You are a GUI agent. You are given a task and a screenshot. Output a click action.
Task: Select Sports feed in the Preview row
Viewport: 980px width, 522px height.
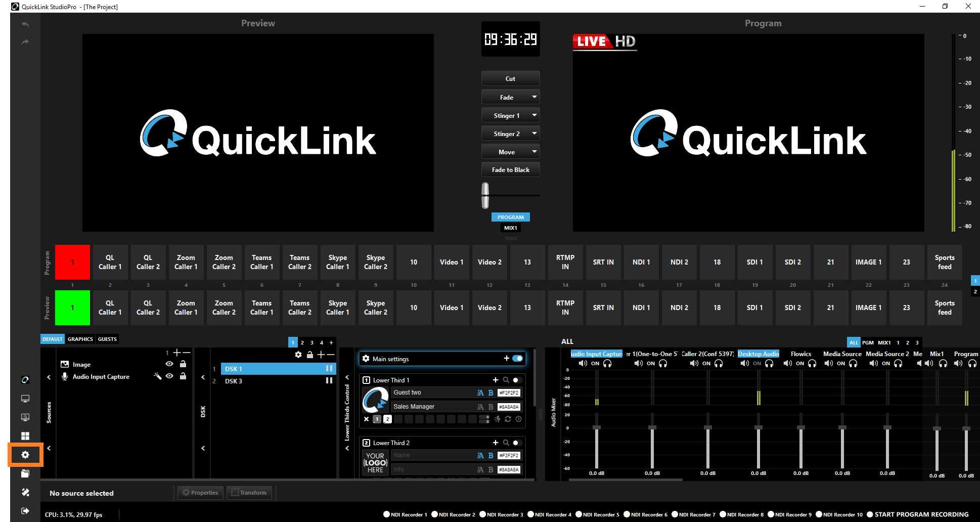pyautogui.click(x=945, y=308)
